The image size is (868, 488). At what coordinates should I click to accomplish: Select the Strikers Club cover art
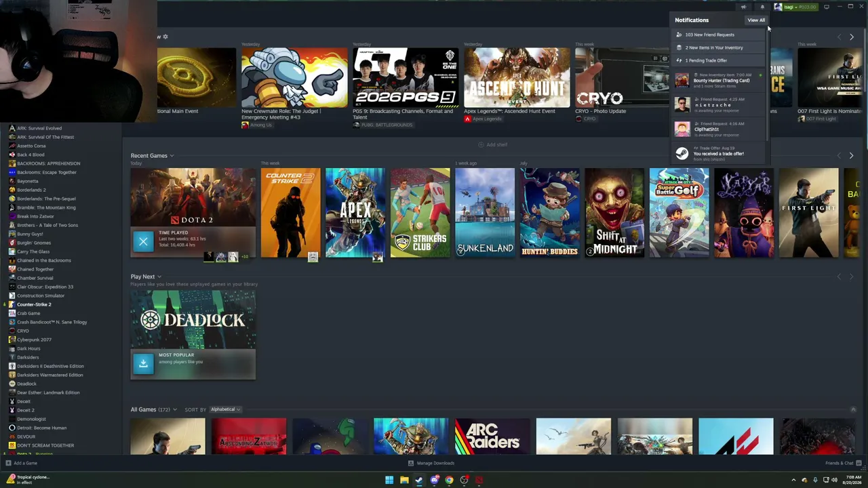(x=420, y=213)
